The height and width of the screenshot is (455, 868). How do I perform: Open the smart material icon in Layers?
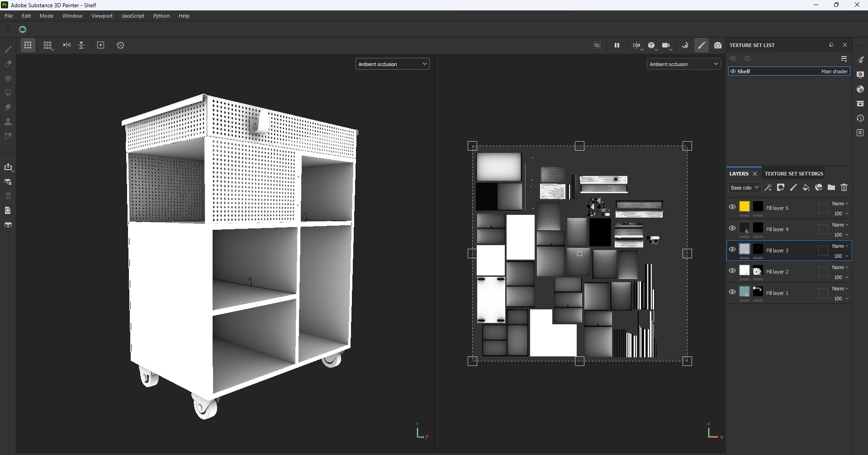pos(819,188)
